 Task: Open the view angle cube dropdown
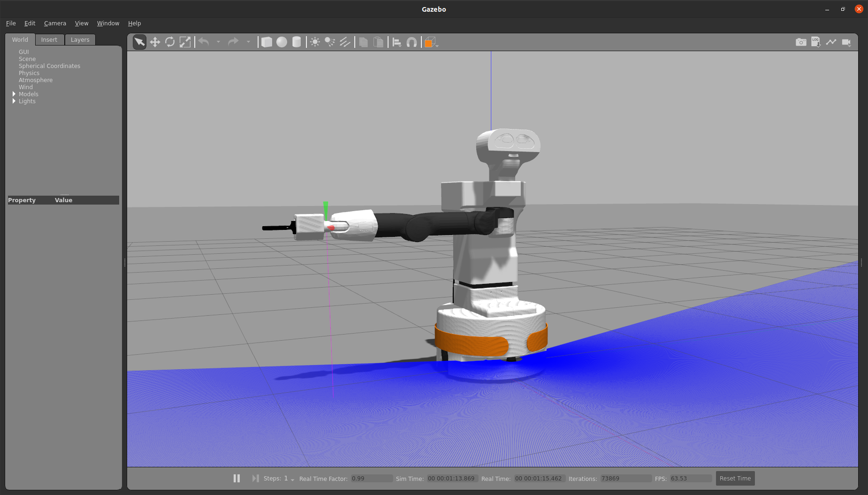(x=436, y=45)
